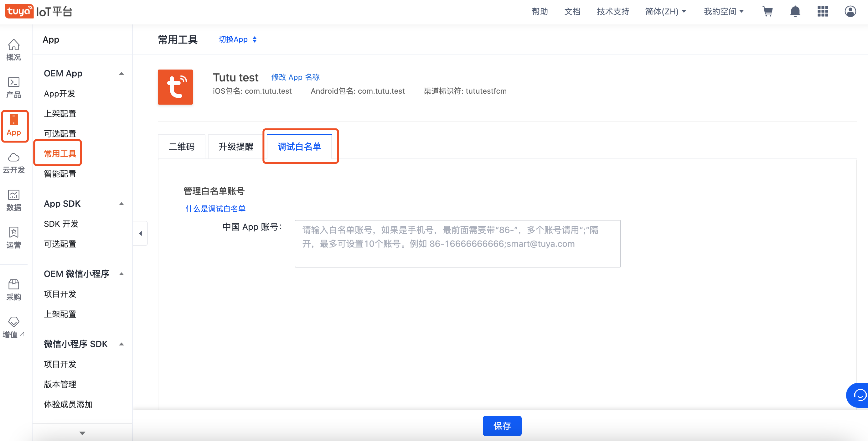868x441 pixels.
Task: Open 项目开发 under 微信小程序 SDK
Action: [x=60, y=364]
